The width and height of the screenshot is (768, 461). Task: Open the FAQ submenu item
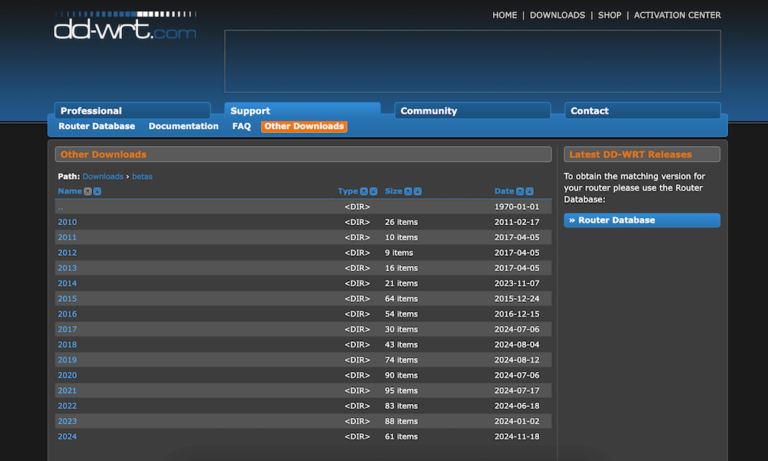pyautogui.click(x=241, y=127)
